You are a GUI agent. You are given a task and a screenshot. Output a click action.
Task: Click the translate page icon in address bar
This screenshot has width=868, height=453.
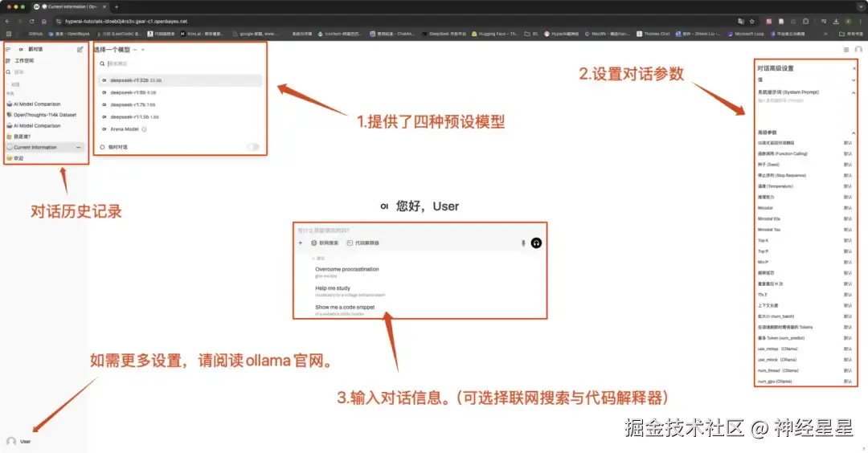(x=741, y=21)
